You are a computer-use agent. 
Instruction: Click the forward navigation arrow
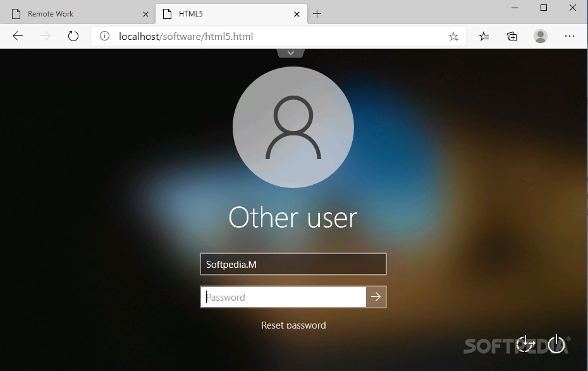coord(46,36)
